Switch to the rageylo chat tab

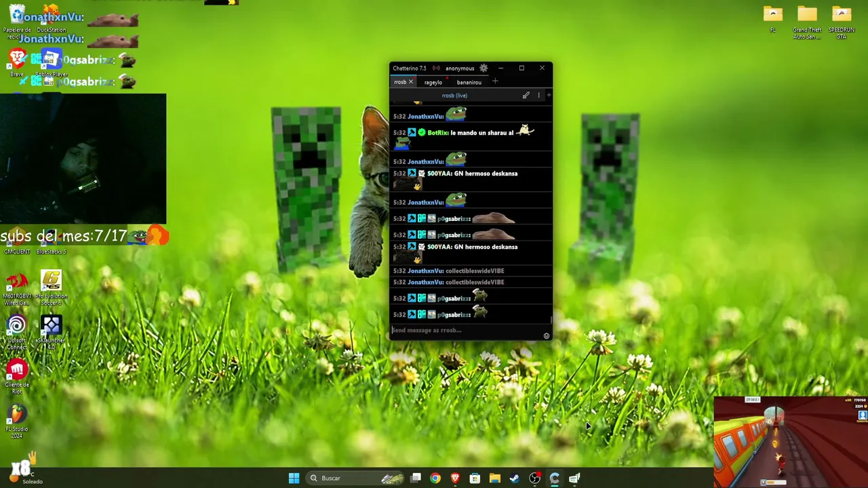click(433, 82)
